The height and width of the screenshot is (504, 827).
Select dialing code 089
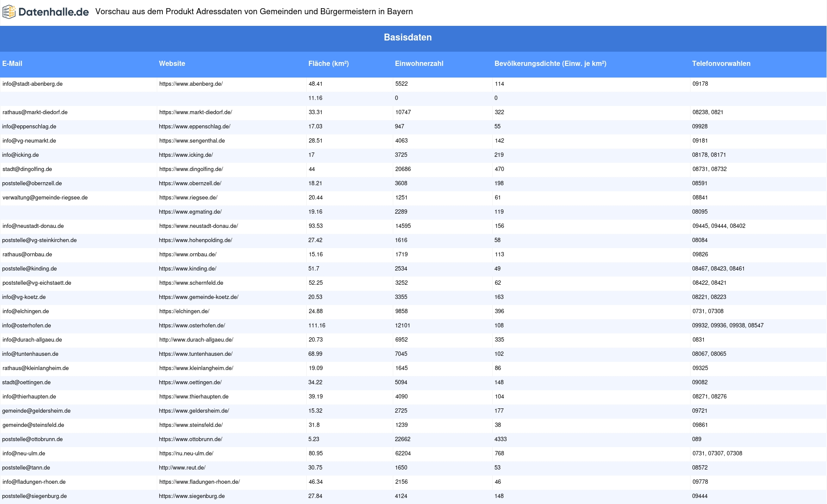coord(697,439)
